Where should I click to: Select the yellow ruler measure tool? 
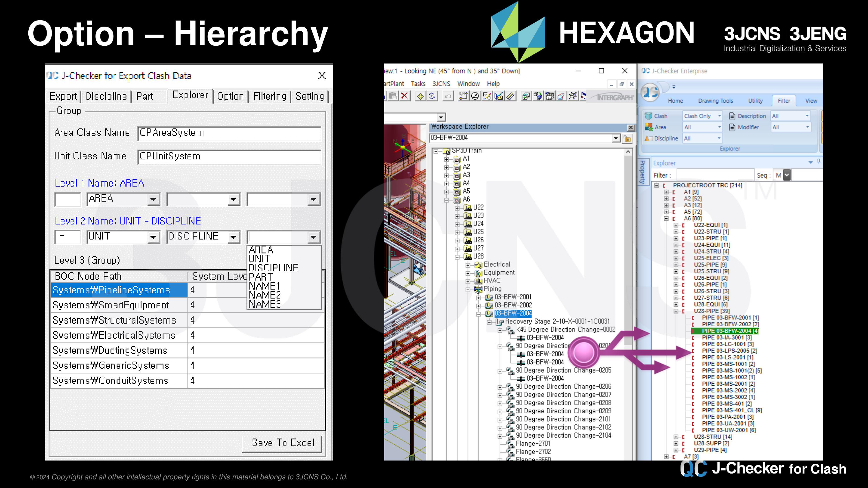[x=510, y=96]
